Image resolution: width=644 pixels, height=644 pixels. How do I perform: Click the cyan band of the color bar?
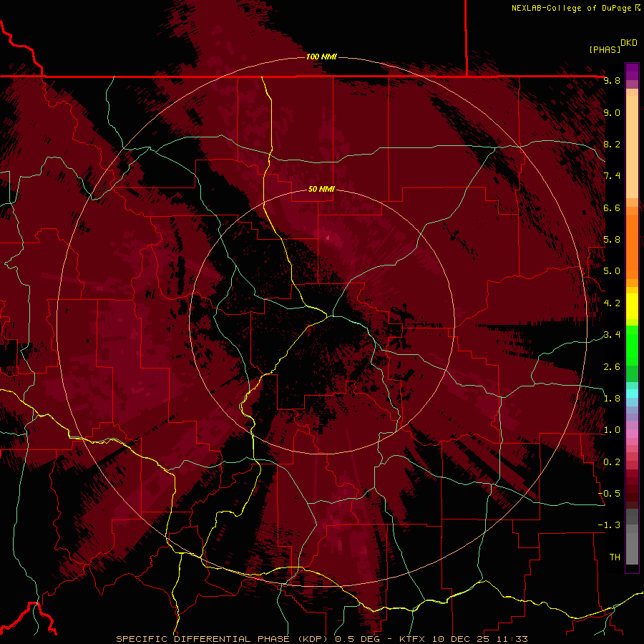(632, 394)
